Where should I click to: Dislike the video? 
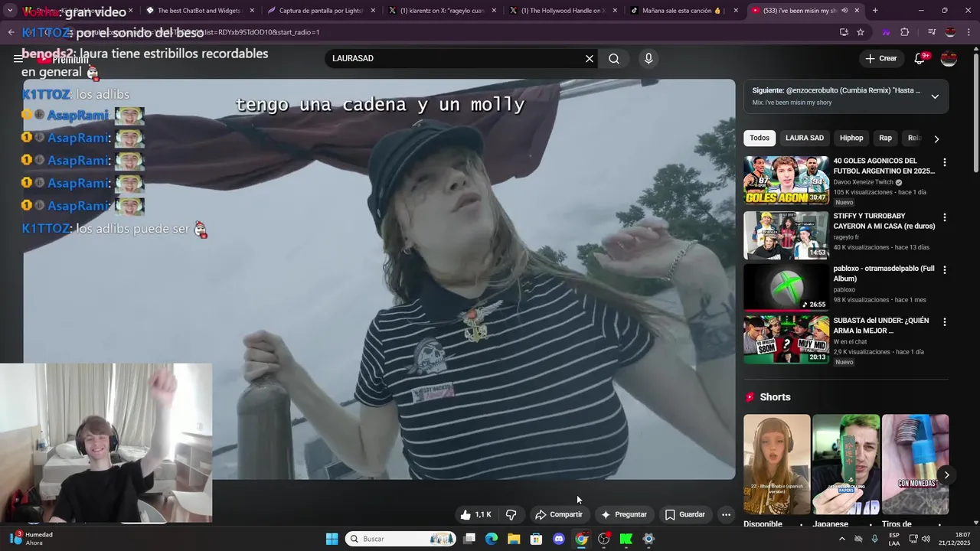511,515
